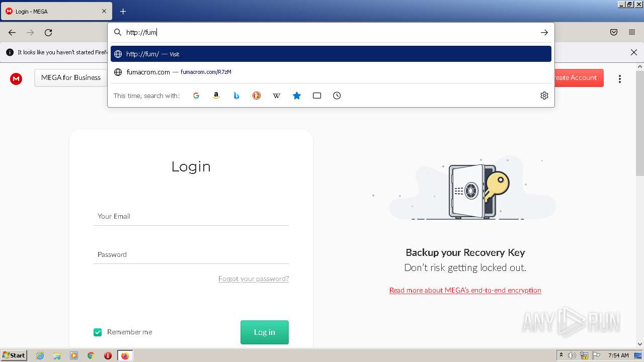The height and width of the screenshot is (362, 644).
Task: Open the volume tray icon
Action: click(572, 355)
